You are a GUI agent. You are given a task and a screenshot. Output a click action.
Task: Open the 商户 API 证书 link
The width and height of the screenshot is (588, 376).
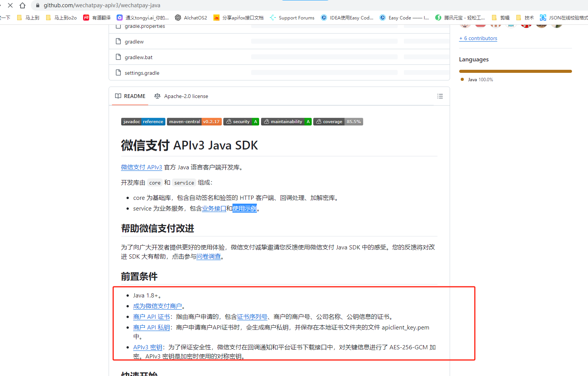click(x=151, y=317)
